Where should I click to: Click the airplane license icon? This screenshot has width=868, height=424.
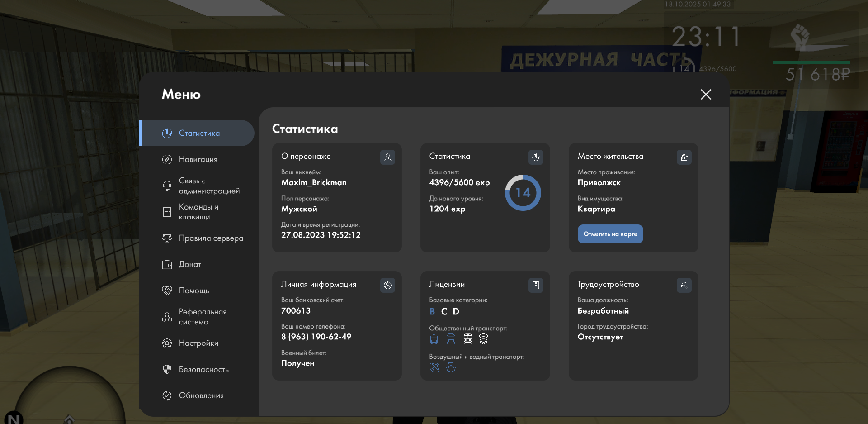pyautogui.click(x=434, y=367)
